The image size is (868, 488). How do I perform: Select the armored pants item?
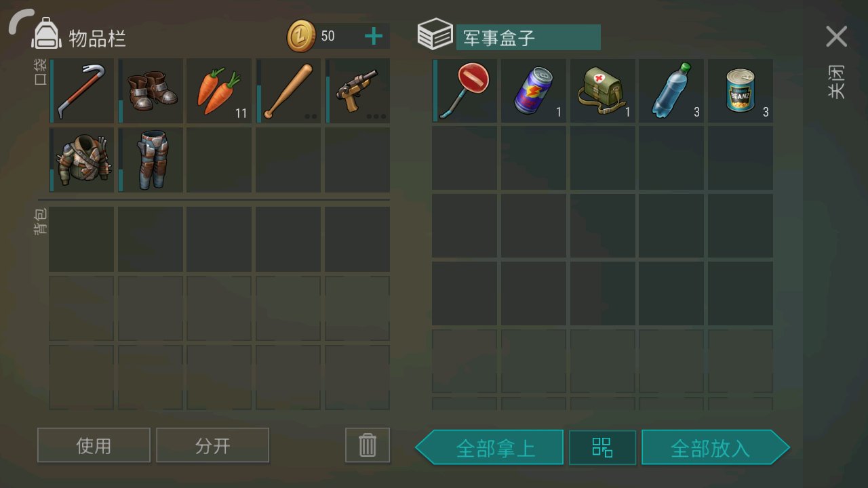[x=151, y=160]
